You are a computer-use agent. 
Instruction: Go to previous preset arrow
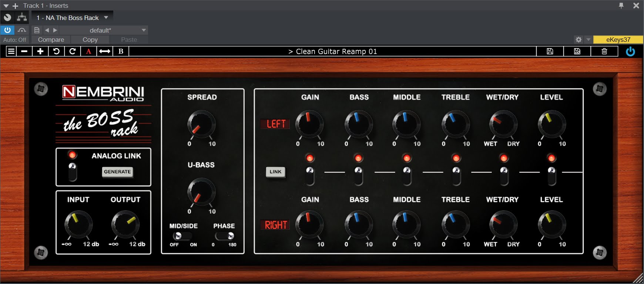[x=47, y=30]
